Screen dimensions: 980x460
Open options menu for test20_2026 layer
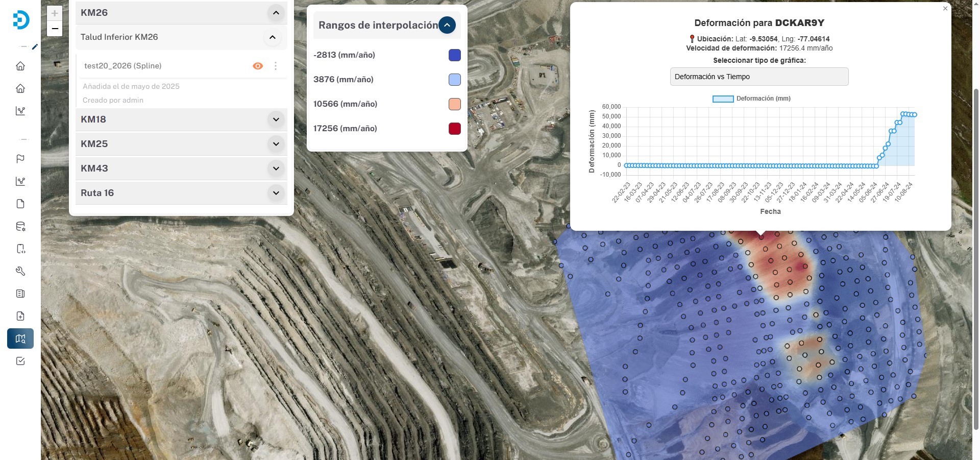[276, 66]
